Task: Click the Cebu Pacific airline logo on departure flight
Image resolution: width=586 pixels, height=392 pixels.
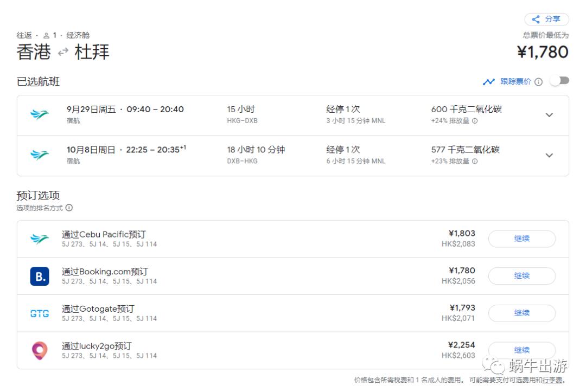Action: [40, 114]
